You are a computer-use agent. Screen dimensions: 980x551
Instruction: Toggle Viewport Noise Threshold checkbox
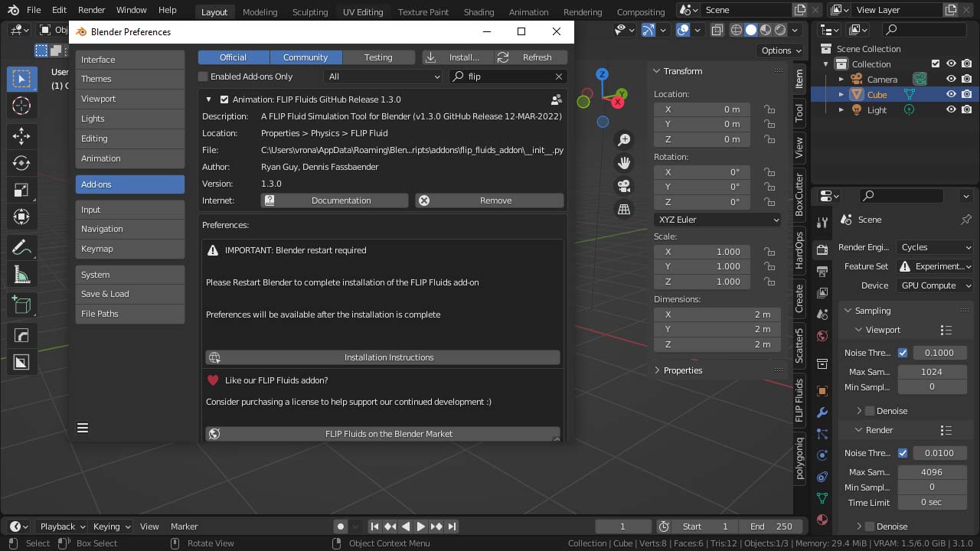(x=903, y=353)
